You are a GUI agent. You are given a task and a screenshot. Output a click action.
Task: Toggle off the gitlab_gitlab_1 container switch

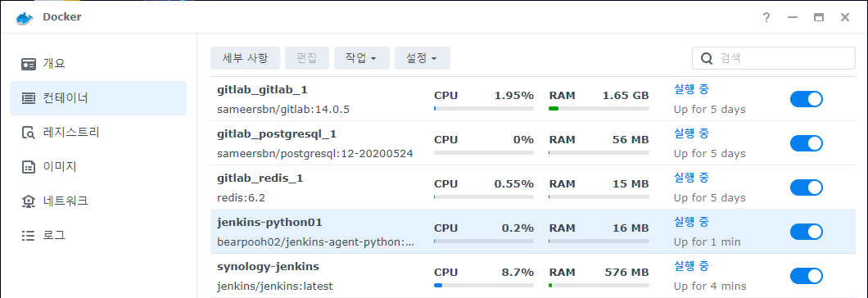click(806, 99)
